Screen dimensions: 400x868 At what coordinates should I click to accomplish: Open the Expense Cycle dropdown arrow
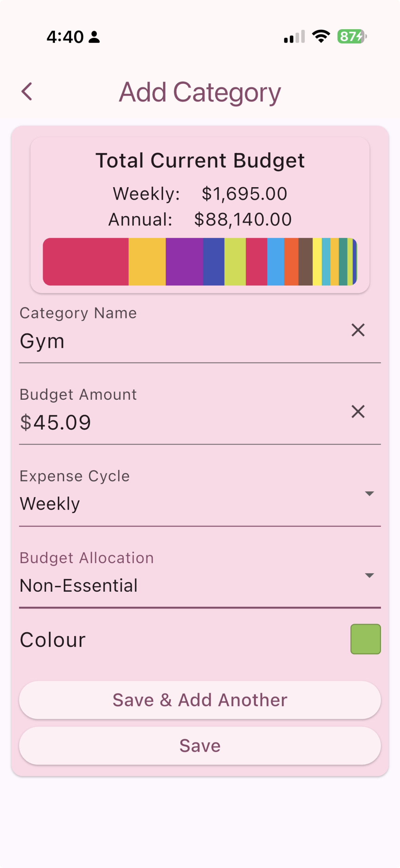click(x=369, y=493)
